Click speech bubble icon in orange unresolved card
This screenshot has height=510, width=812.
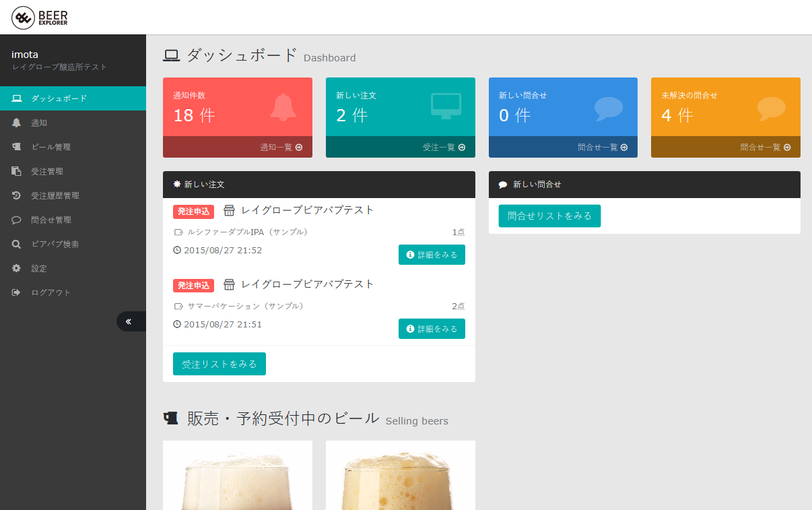(771, 108)
